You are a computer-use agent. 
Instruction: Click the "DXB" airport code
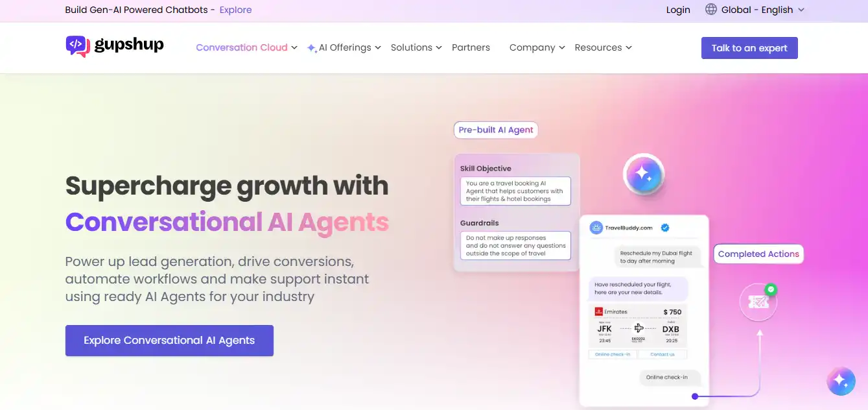(671, 329)
